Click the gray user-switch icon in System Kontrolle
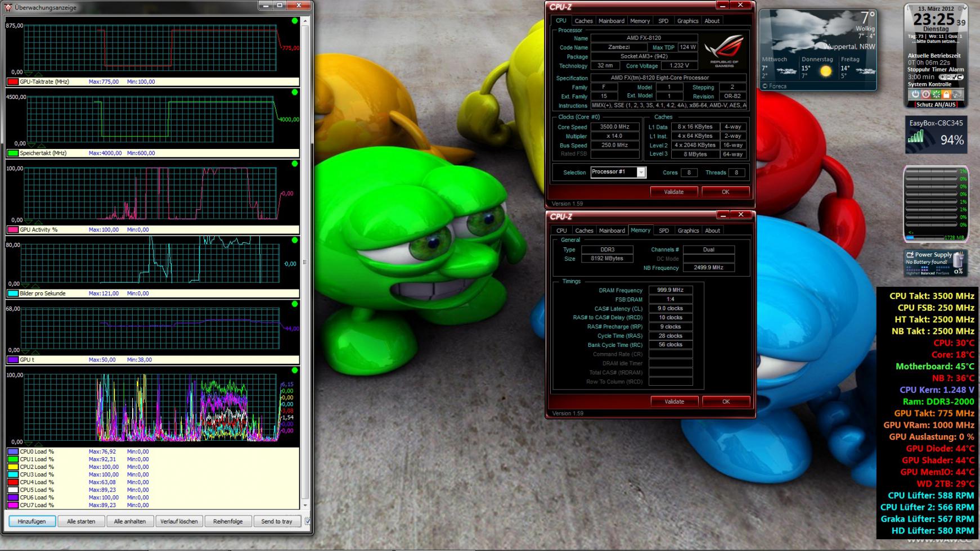980x551 pixels. (957, 94)
